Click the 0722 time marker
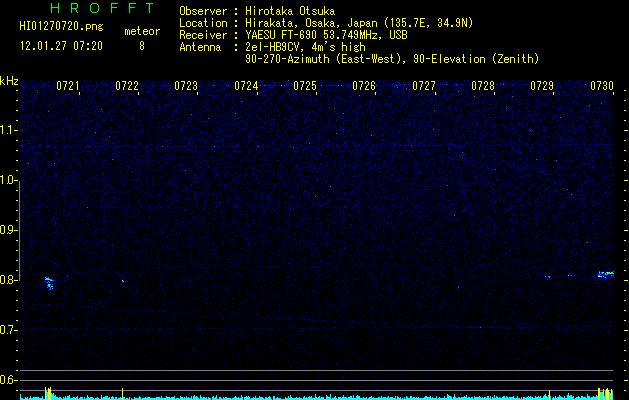 (x=127, y=86)
